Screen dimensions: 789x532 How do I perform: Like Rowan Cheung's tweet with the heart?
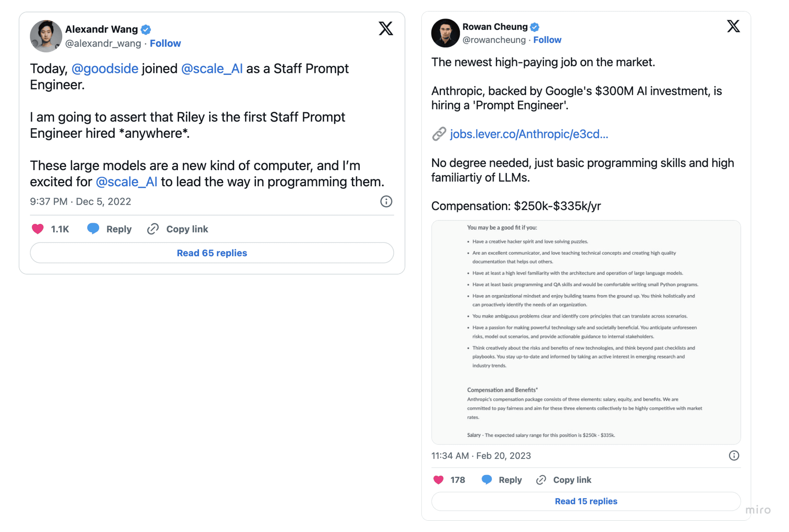(438, 480)
